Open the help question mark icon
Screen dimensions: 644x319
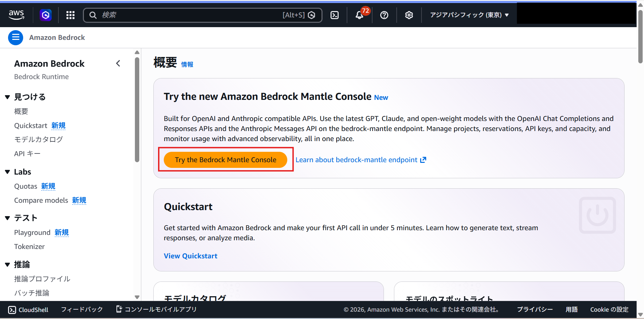pos(384,15)
